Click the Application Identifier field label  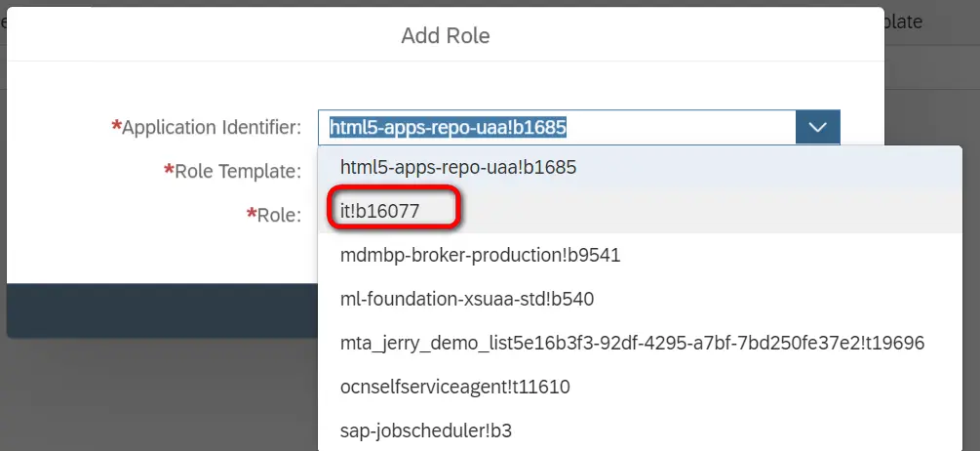[x=212, y=127]
